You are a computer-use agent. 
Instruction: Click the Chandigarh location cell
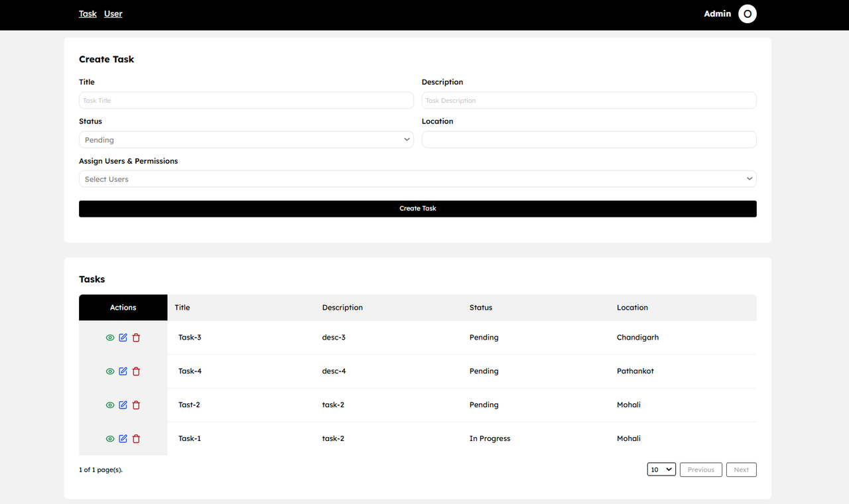click(x=638, y=338)
